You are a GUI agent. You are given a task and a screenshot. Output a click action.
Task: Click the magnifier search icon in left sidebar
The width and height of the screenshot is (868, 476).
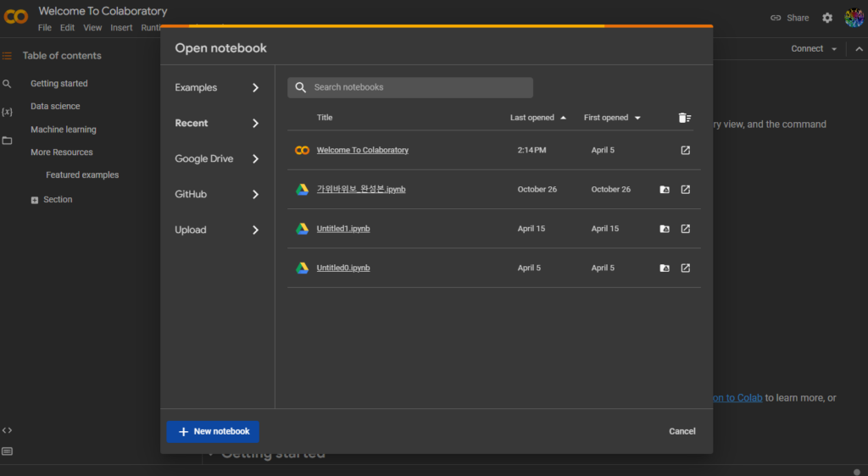(x=8, y=84)
